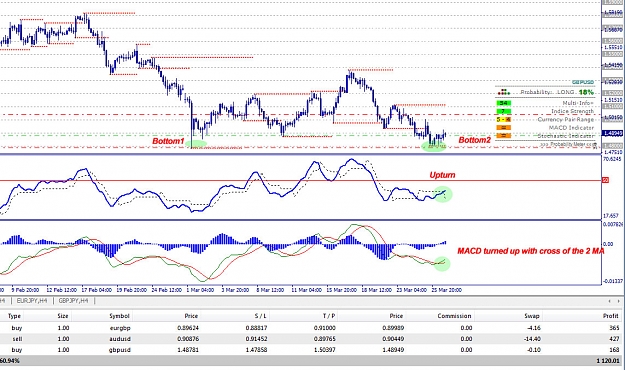Click current price 0.89989
Screen dimensions: 625x370
point(393,328)
